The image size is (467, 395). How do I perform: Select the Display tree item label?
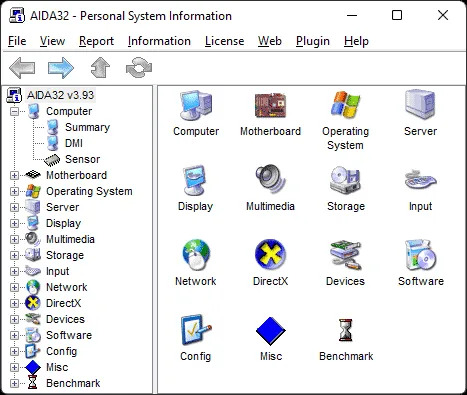[63, 223]
